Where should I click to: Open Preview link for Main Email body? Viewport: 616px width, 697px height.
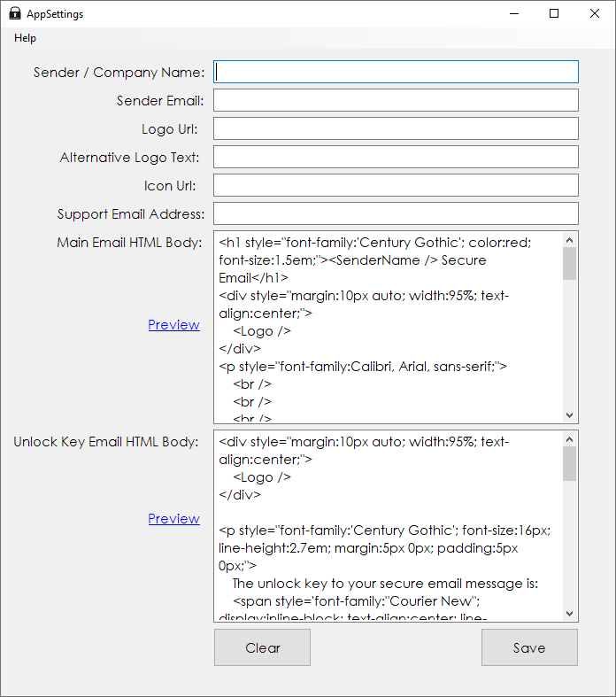[173, 325]
